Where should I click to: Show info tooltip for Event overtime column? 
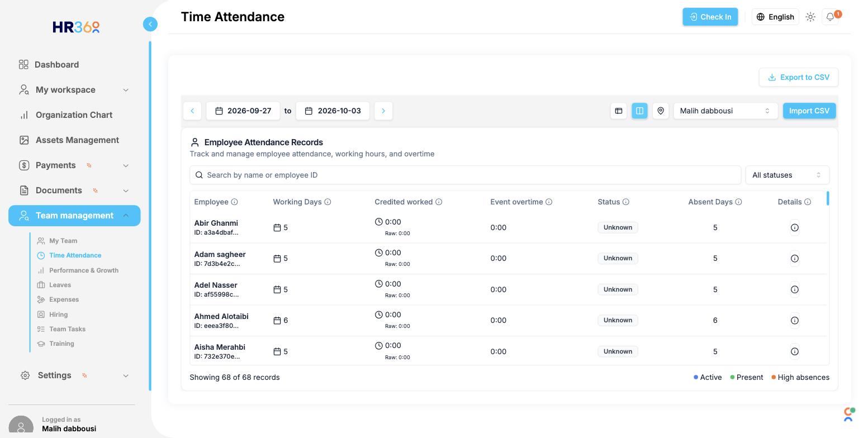pyautogui.click(x=549, y=202)
